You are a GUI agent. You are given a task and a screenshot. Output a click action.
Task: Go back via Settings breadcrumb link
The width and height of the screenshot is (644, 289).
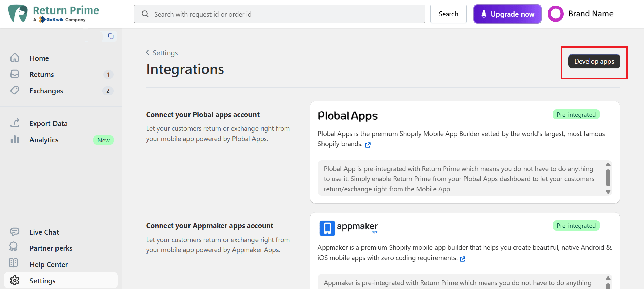(165, 53)
